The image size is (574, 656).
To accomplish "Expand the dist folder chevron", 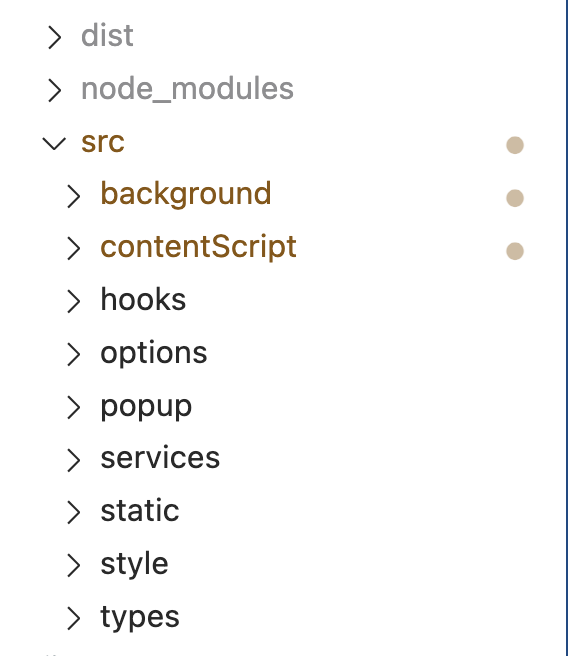I will point(54,37).
